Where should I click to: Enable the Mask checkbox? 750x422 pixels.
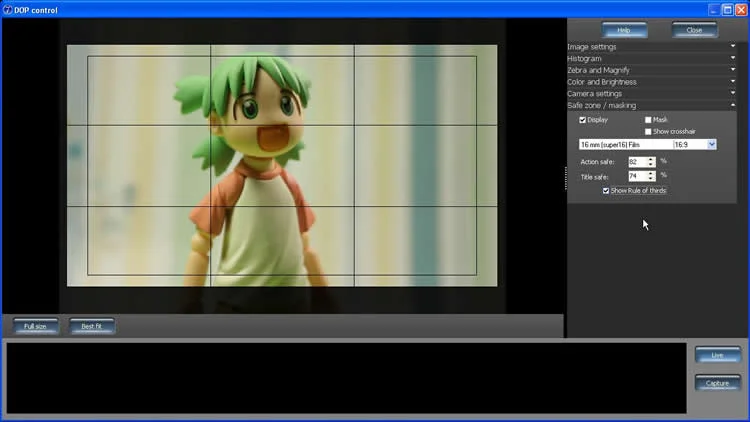pos(648,120)
